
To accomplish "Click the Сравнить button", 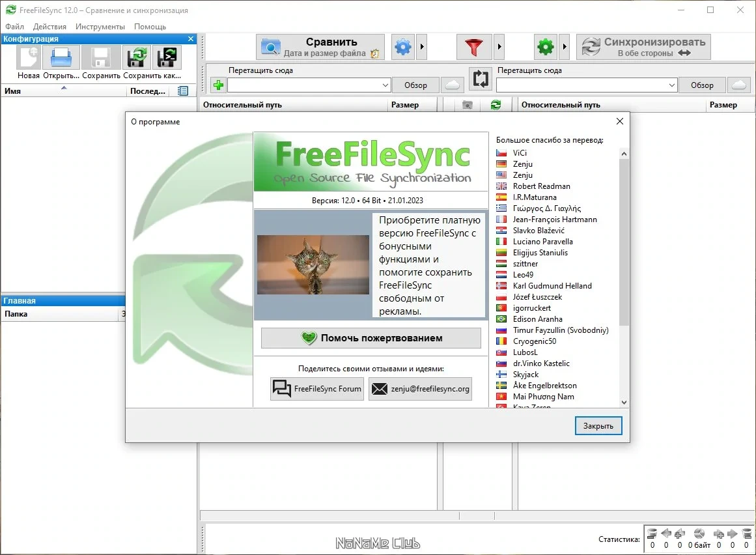I will pos(320,47).
